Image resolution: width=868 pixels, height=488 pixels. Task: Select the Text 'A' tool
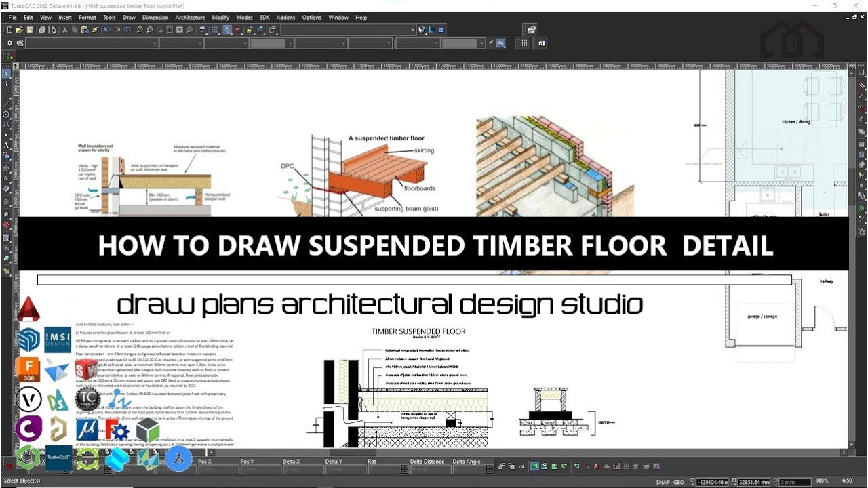click(x=6, y=144)
